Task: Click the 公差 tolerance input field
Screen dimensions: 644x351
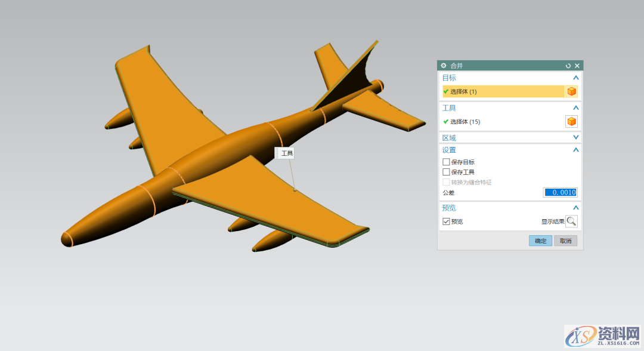Action: pyautogui.click(x=560, y=192)
